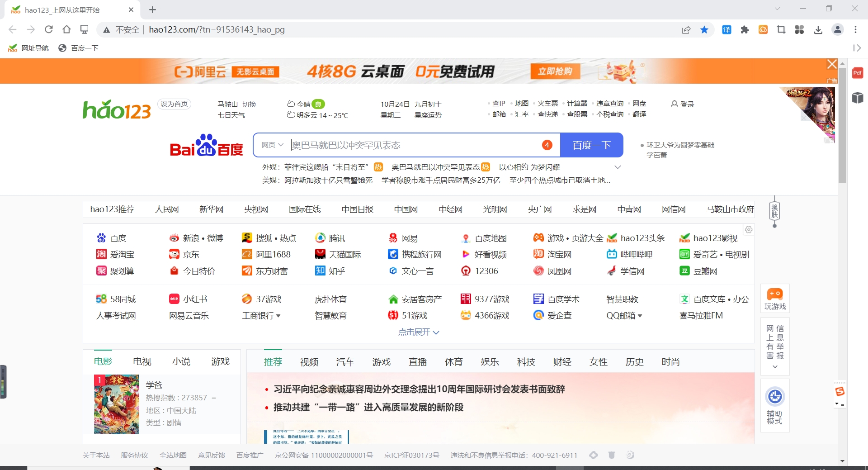The width and height of the screenshot is (868, 470).
Task: Open the 意见反馈 footer link
Action: pos(211,455)
